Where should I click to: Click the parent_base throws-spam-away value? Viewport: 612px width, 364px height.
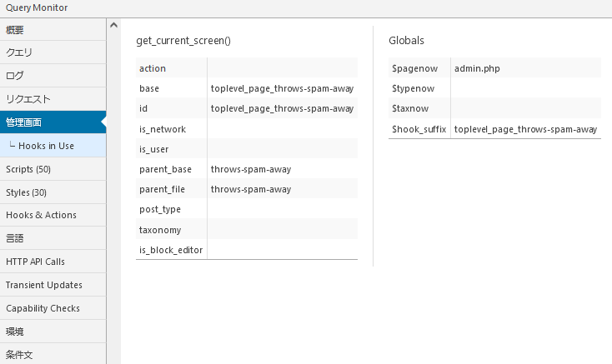pos(250,169)
